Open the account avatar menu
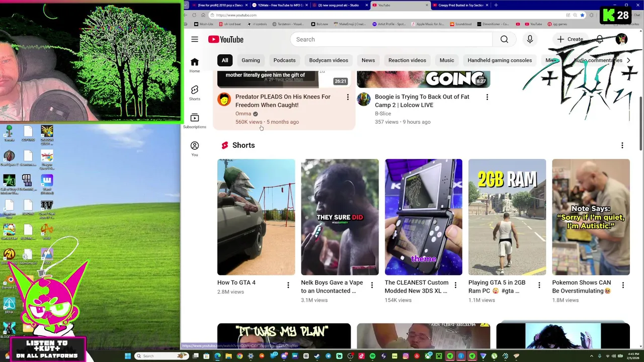Screen dimensions: 644x362 click(621, 39)
